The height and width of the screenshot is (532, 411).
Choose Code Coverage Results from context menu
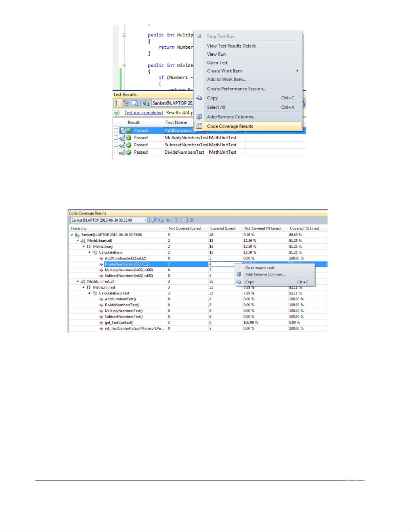(x=230, y=126)
